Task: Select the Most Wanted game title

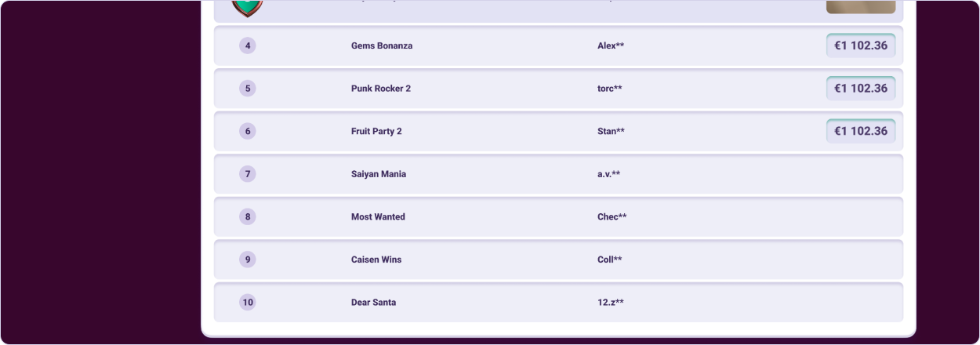Action: click(x=378, y=216)
